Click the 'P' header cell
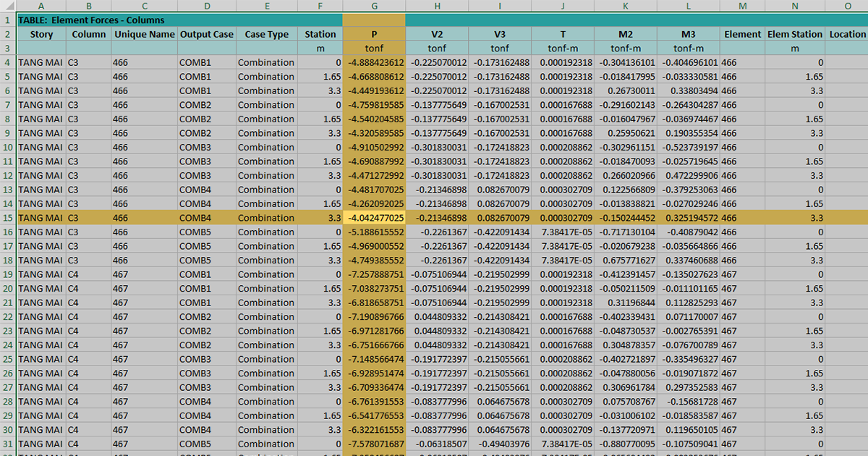The width and height of the screenshot is (868, 456). 374,34
